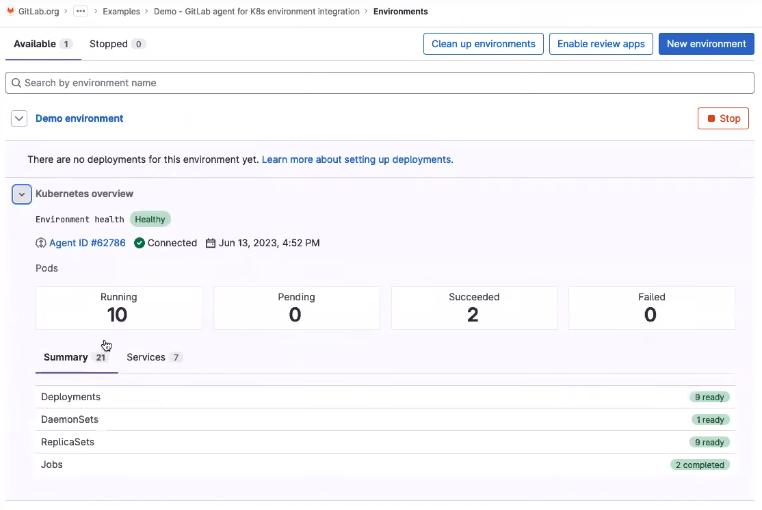762x510 pixels.
Task: Open the Services tab
Action: [154, 357]
